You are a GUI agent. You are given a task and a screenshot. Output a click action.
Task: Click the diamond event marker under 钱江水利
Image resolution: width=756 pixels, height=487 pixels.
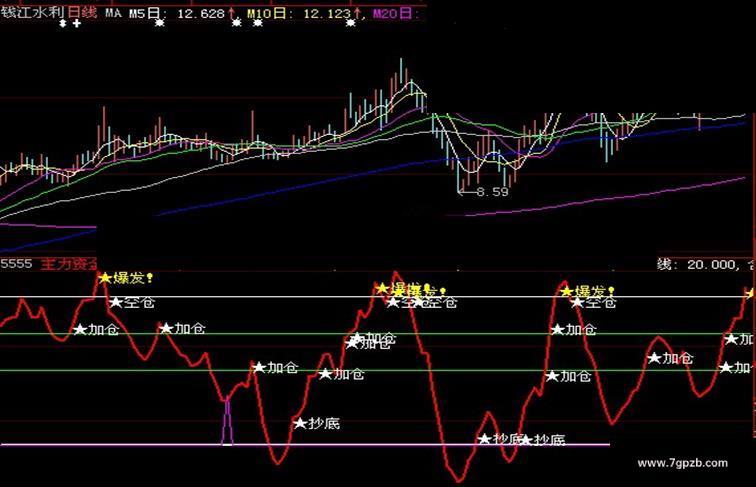[62, 23]
